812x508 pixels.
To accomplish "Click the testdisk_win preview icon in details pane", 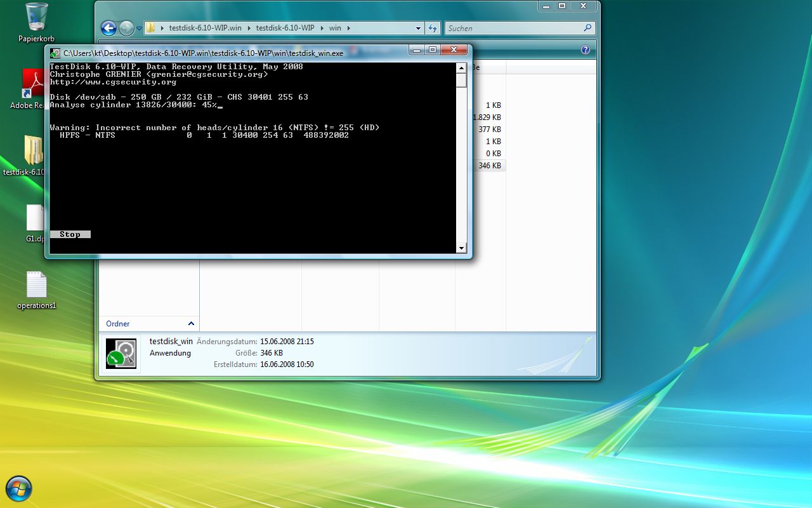I will (121, 354).
